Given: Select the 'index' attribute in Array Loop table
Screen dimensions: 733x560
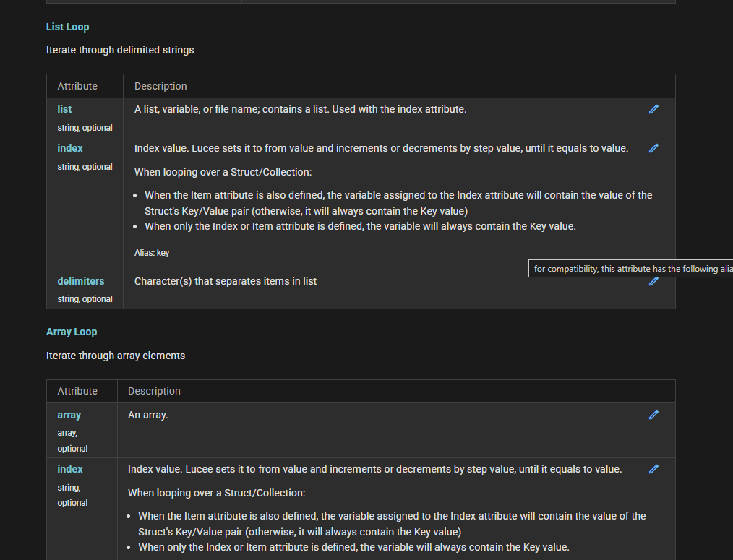Looking at the screenshot, I should point(70,469).
